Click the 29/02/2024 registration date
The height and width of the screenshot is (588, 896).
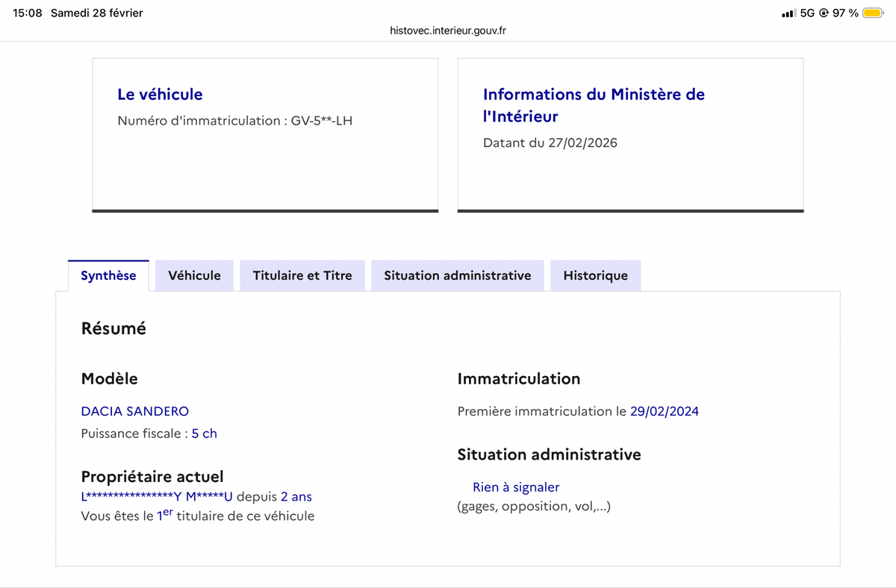665,411
